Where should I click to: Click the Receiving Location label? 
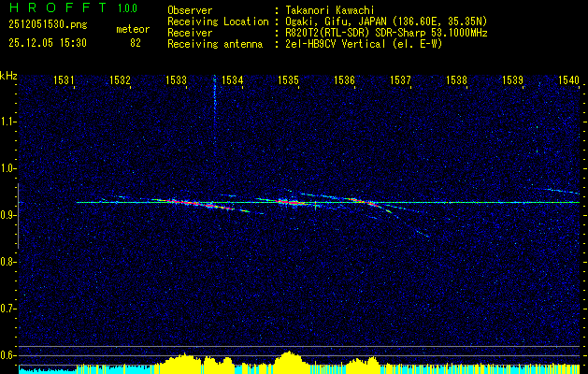click(x=218, y=22)
